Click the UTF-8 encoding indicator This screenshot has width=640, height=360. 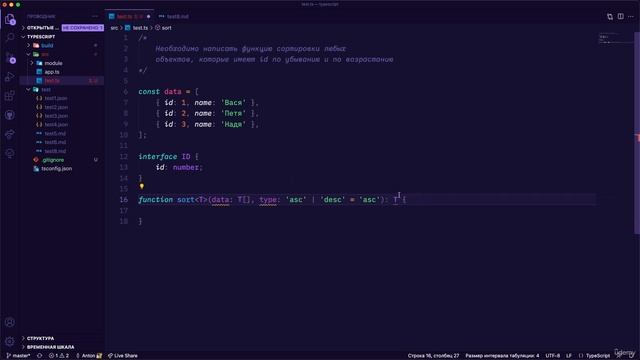click(x=553, y=356)
